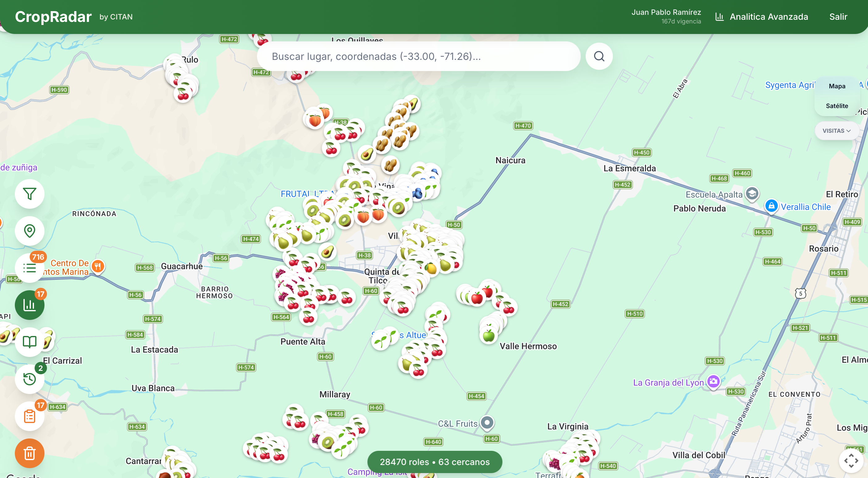
Task: Click the Verallia Chile shop marker
Action: tap(771, 206)
